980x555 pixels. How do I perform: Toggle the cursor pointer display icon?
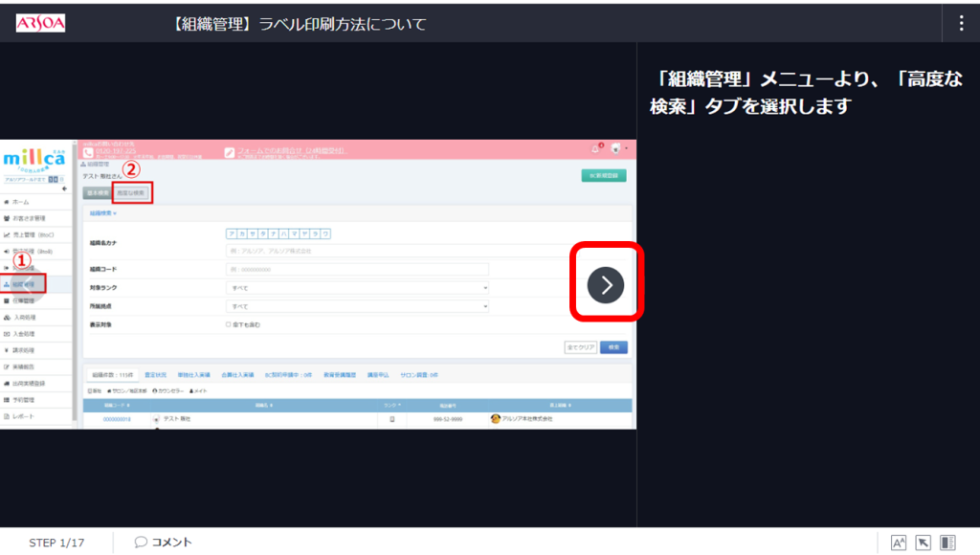tap(924, 543)
